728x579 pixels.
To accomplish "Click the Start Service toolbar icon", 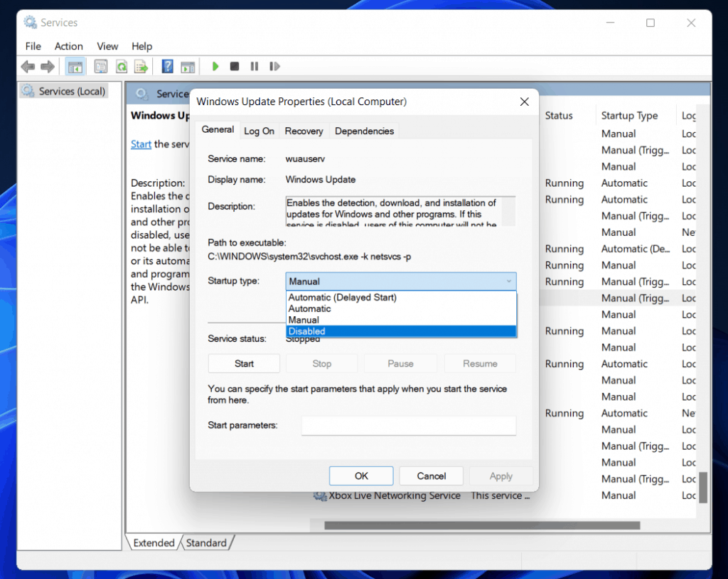I will tap(215, 66).
